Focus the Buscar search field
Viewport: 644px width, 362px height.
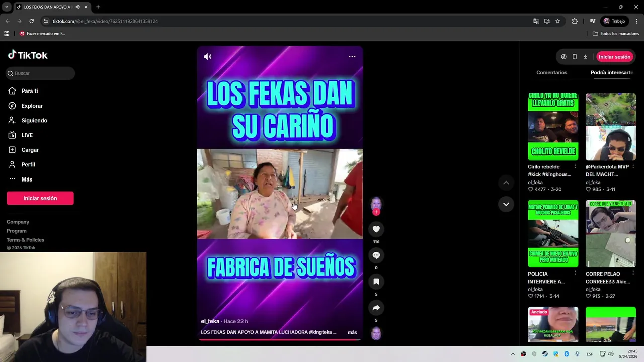pyautogui.click(x=41, y=73)
